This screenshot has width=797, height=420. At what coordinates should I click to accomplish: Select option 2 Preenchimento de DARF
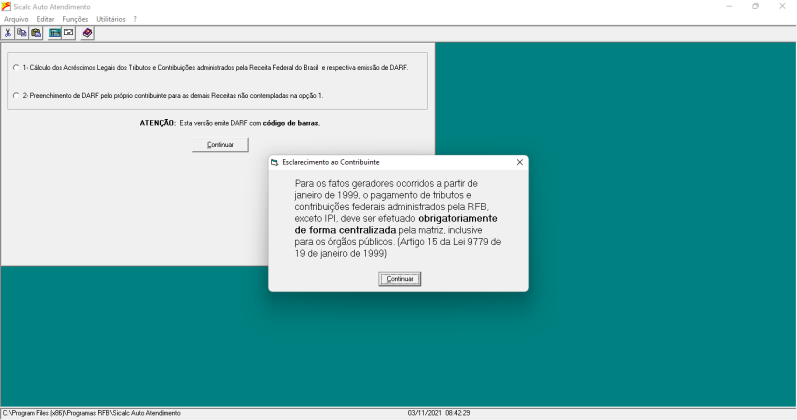click(16, 95)
